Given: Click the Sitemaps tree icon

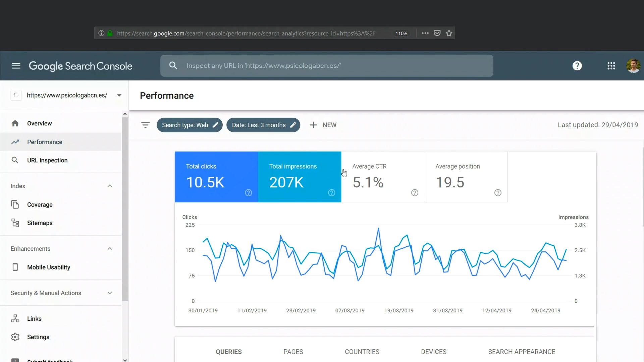Looking at the screenshot, I should 15,223.
